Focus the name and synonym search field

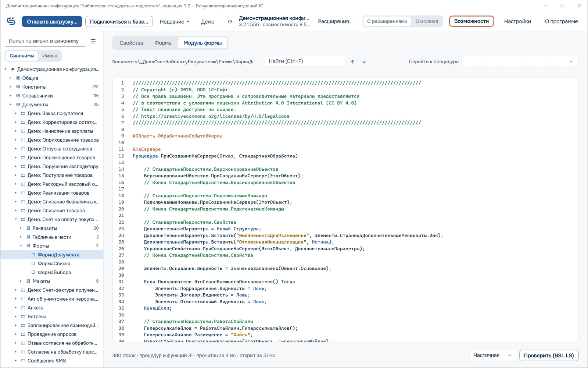45,41
